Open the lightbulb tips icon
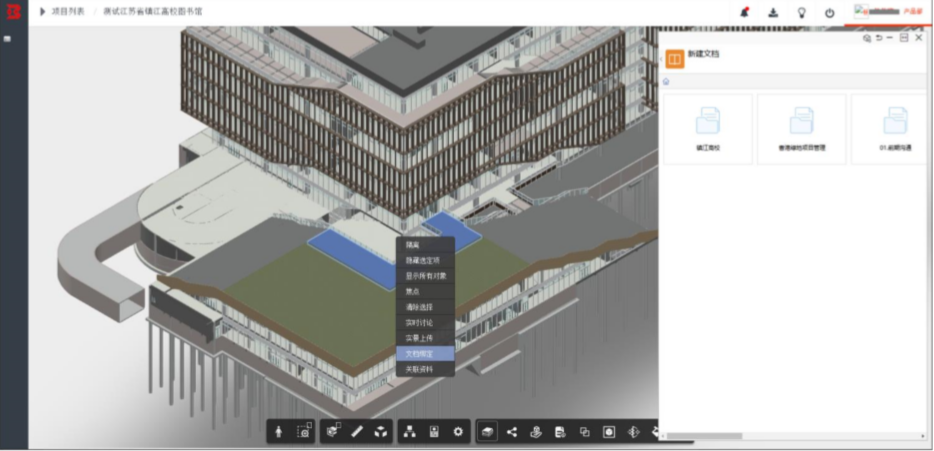This screenshot has width=934, height=451. click(x=802, y=13)
